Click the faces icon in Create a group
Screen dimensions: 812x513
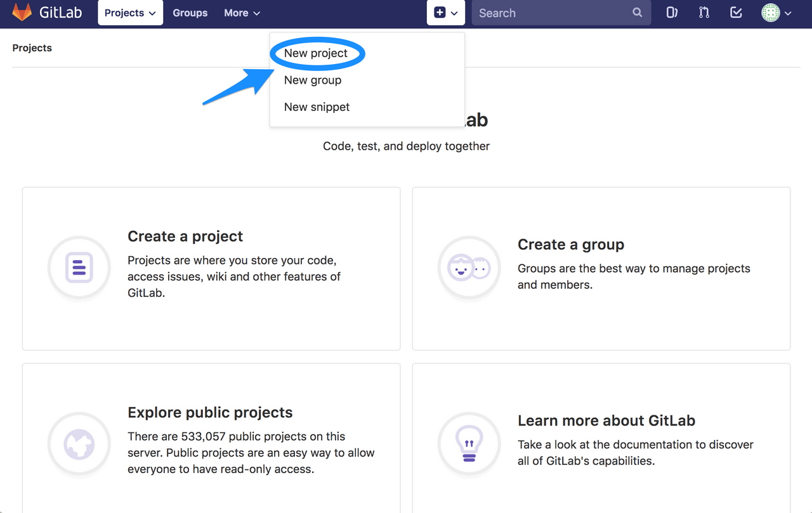(469, 268)
